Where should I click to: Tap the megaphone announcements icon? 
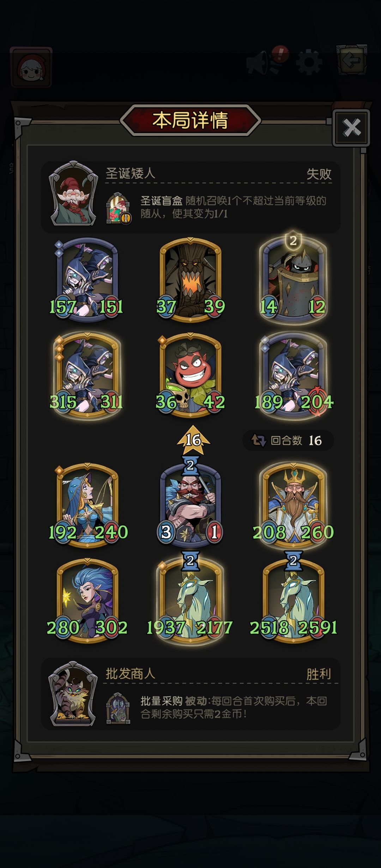click(x=263, y=63)
